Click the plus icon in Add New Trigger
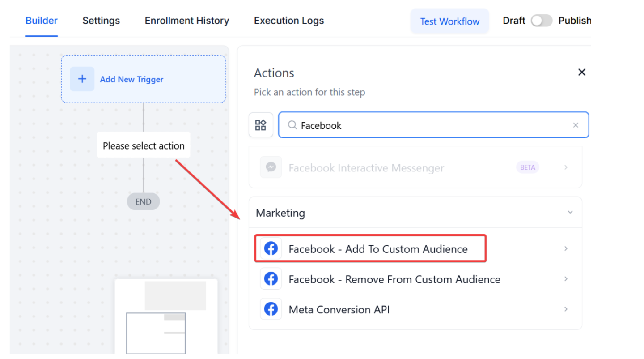644x359 pixels. tap(82, 79)
